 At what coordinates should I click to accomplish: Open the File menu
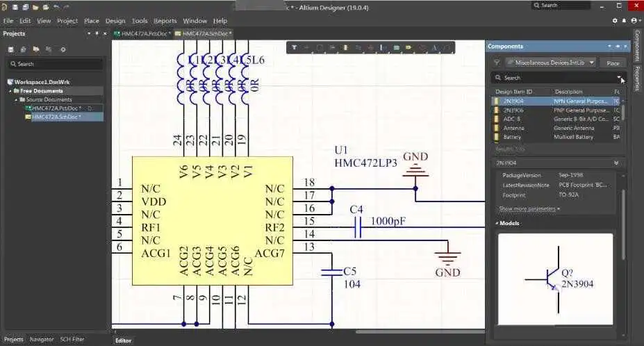[x=8, y=21]
